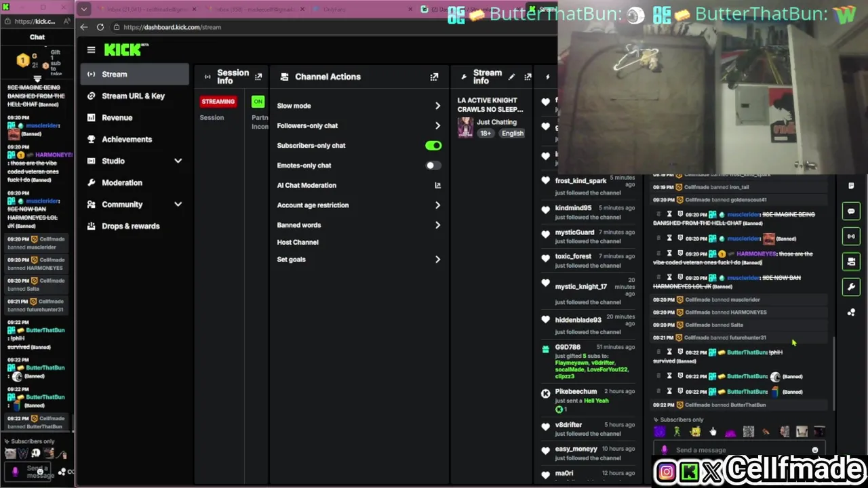The height and width of the screenshot is (488, 868).
Task: Go back using the browser back arrow
Action: click(83, 27)
